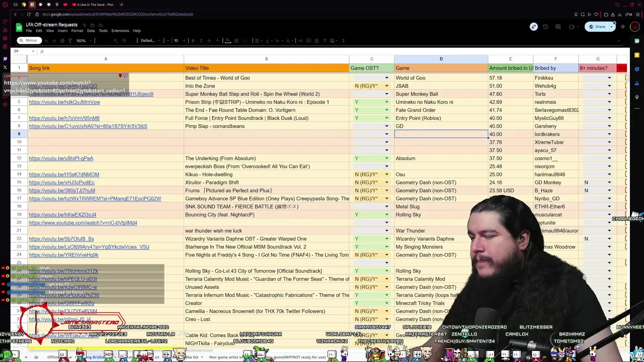Click the Share button
The height and width of the screenshot is (362, 644).
tap(597, 27)
